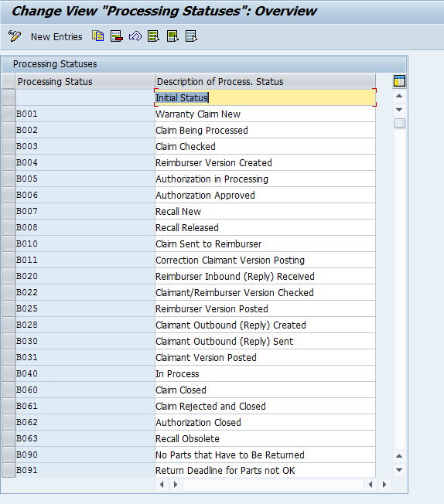
Task: Click the Initial Status description field
Action: (x=265, y=97)
